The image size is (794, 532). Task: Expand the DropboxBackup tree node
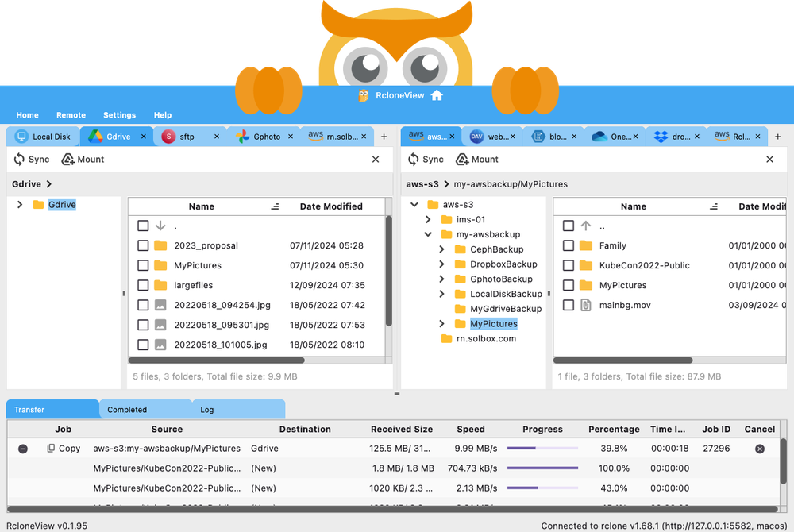[x=441, y=264]
